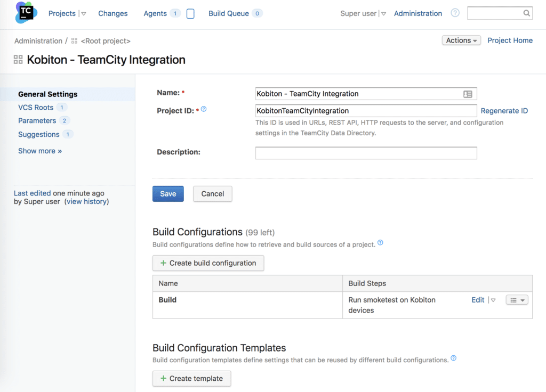Image resolution: width=546 pixels, height=392 pixels.
Task: Click the Save button
Action: [168, 194]
